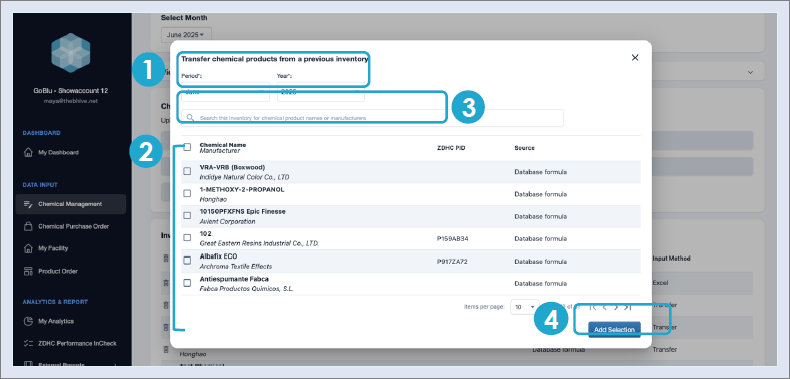The height and width of the screenshot is (379, 790).
Task: Go to the first page of results
Action: [x=593, y=307]
